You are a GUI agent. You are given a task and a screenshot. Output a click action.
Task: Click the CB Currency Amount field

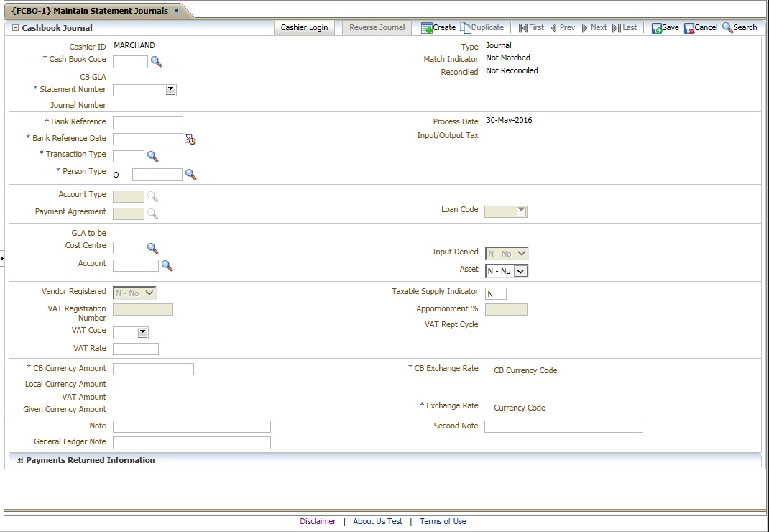153,369
